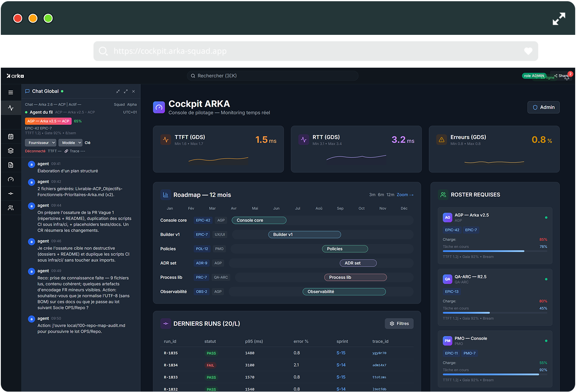Open the Fournisseur dropdown
This screenshot has height=392, width=576.
click(40, 143)
